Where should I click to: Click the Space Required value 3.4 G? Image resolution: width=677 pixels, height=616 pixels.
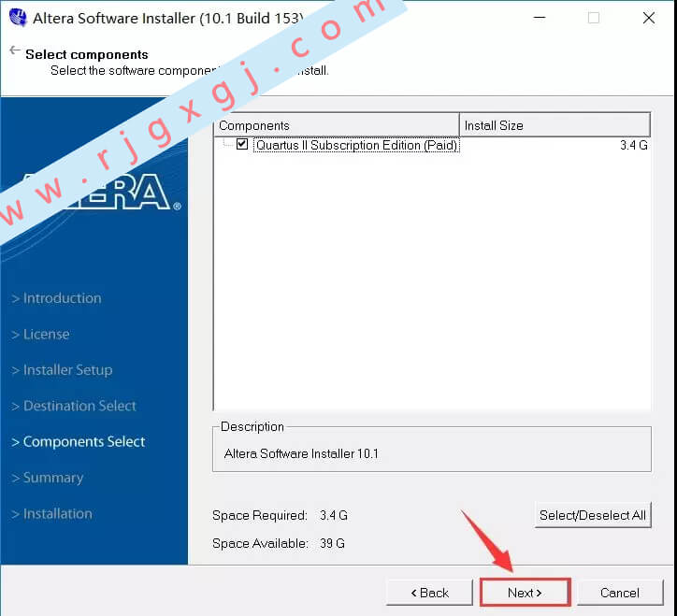334,515
